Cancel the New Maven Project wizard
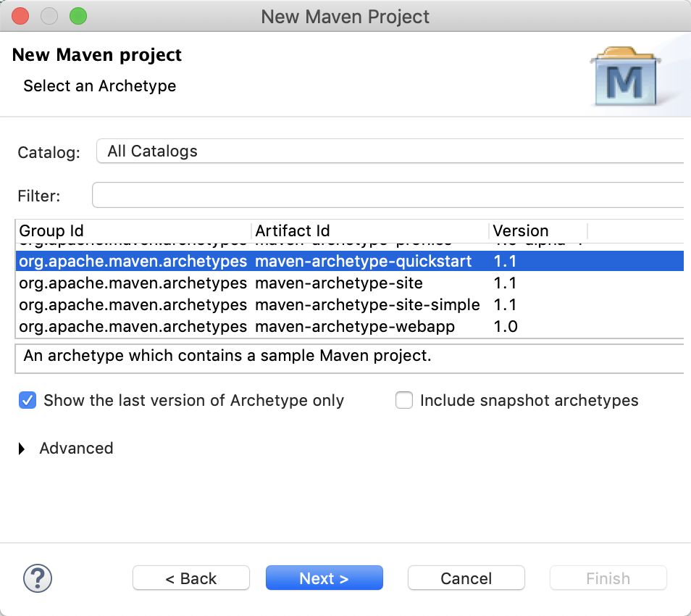The height and width of the screenshot is (616, 691). [466, 578]
